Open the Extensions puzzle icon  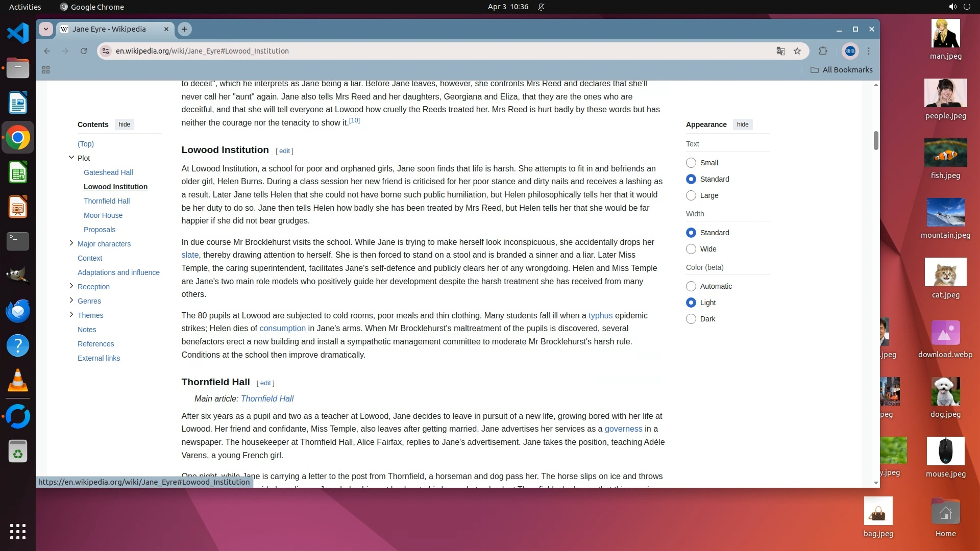click(823, 51)
